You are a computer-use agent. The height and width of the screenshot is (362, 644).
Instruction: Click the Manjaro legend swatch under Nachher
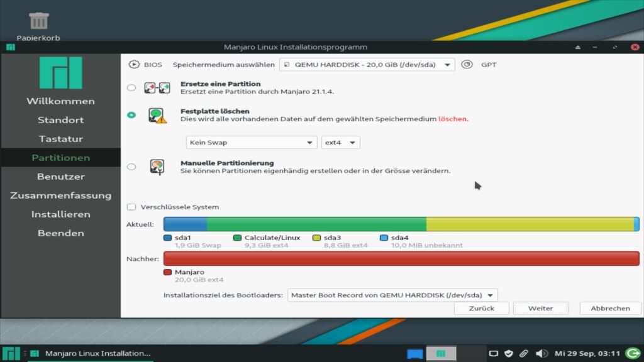(167, 272)
